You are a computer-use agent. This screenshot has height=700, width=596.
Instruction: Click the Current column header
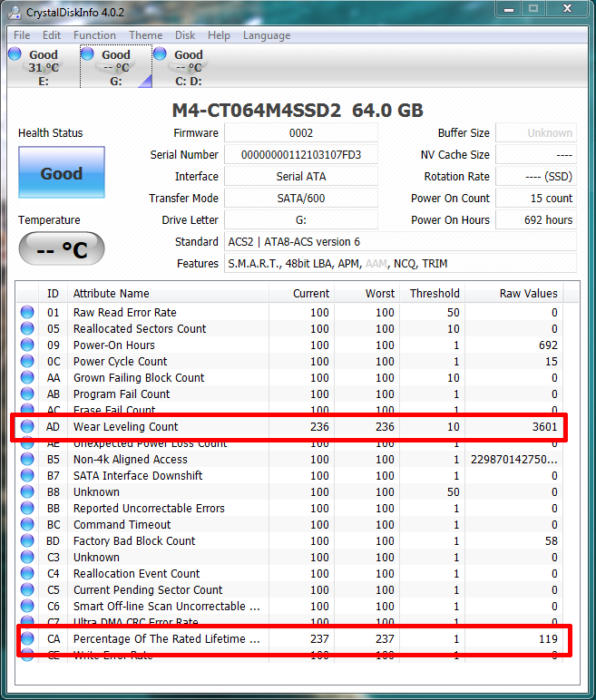coord(301,293)
